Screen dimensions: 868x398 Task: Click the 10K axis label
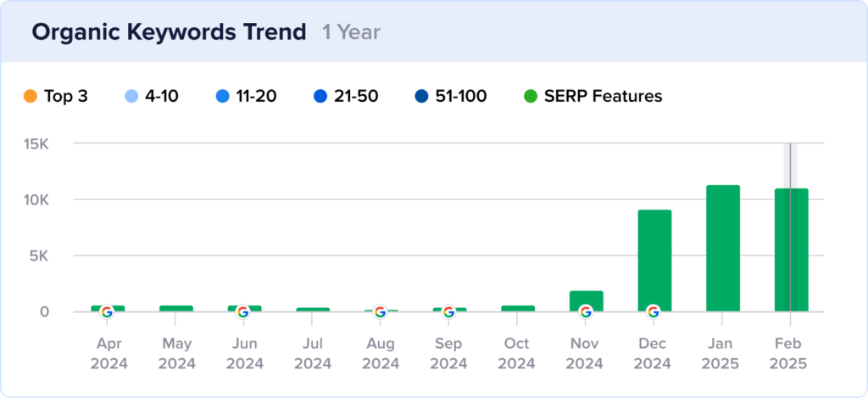37,199
